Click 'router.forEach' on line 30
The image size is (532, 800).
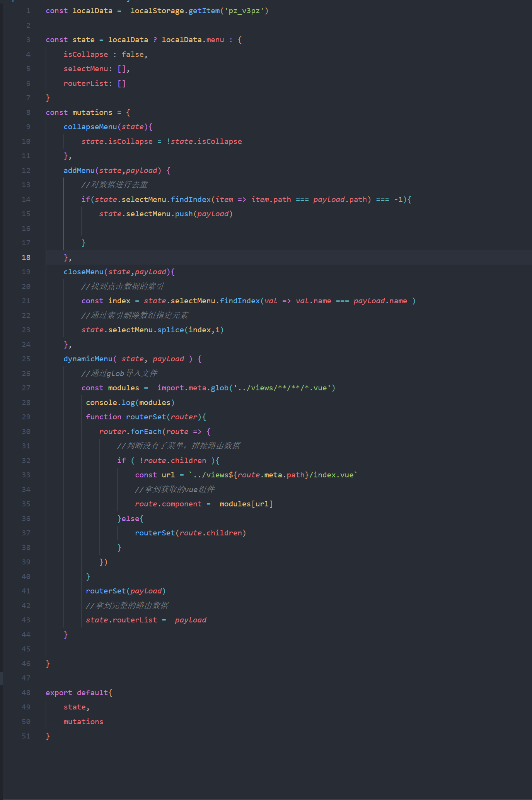[x=130, y=432]
